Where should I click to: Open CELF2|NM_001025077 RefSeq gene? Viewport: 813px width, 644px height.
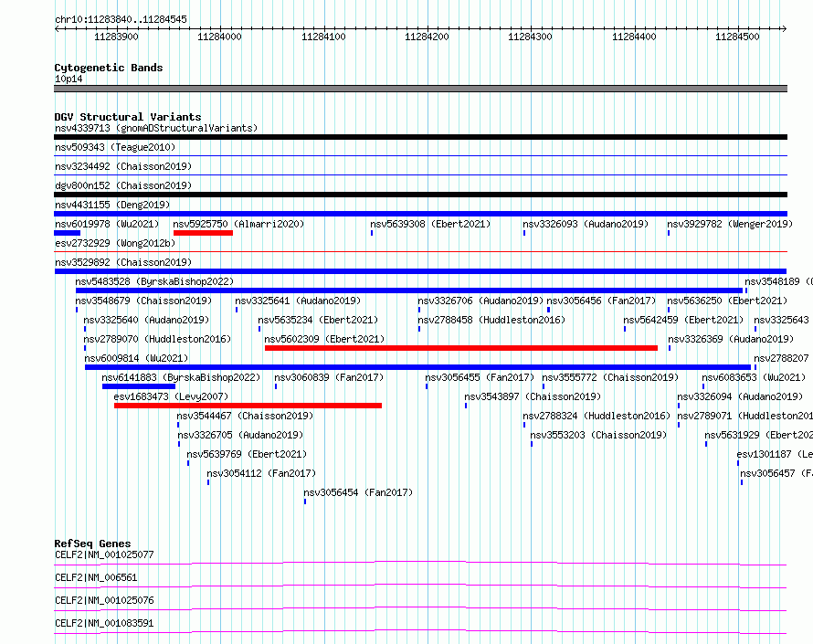click(x=104, y=554)
